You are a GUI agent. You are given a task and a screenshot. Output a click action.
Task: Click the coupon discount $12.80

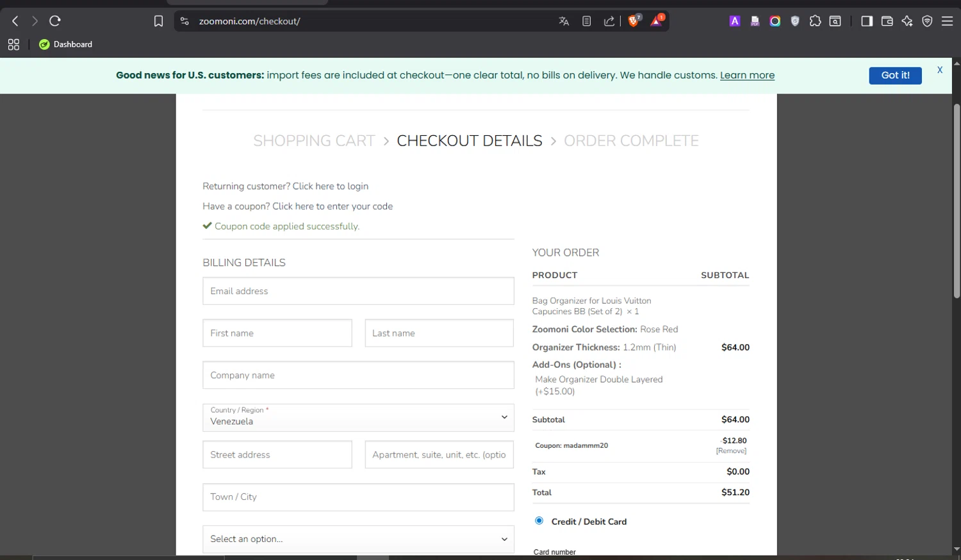click(734, 441)
